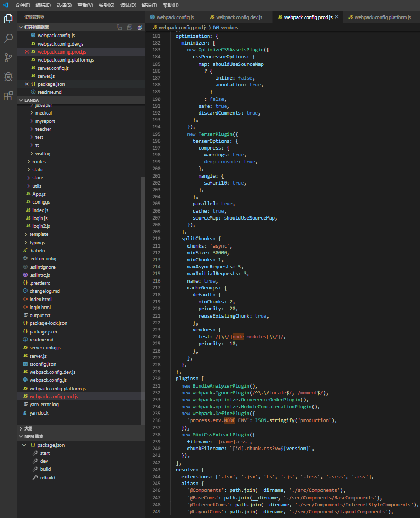Click the new untitled file icon in open editors
This screenshot has height=518, width=420.
tap(119, 27)
